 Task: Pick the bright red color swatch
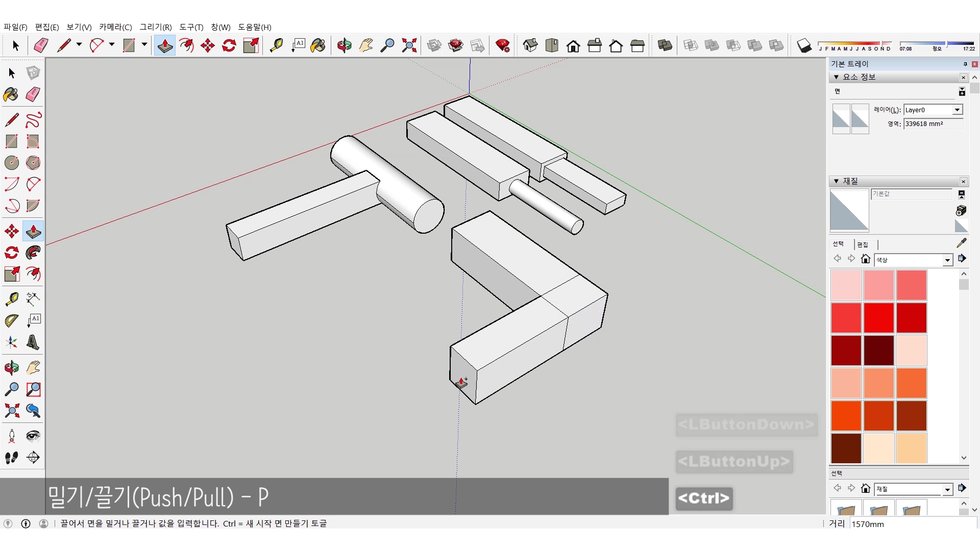pos(878,318)
